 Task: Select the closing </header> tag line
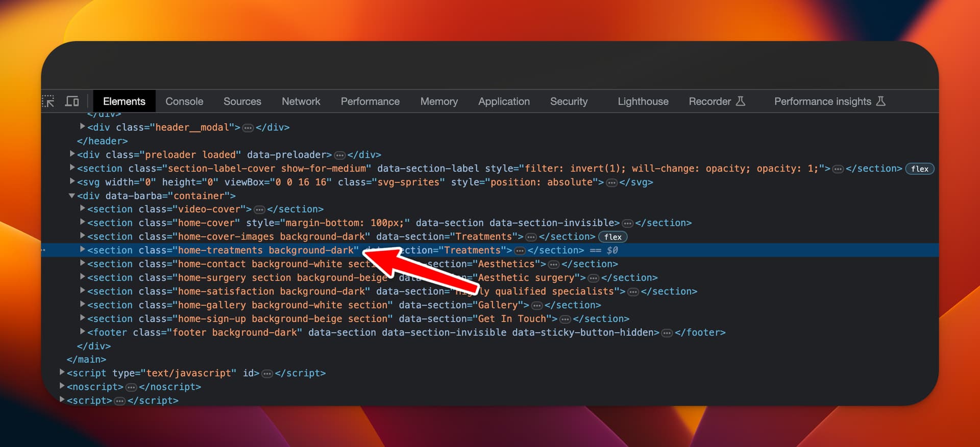click(102, 141)
